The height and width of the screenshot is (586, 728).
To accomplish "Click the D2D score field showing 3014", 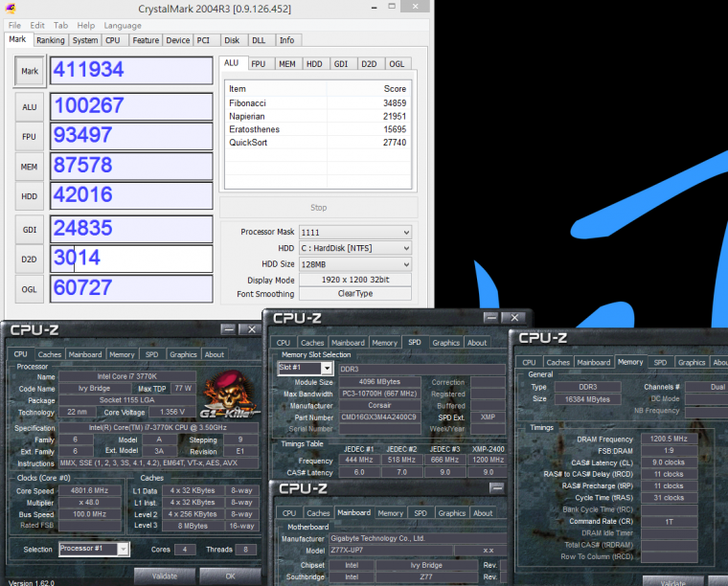I will [x=131, y=259].
